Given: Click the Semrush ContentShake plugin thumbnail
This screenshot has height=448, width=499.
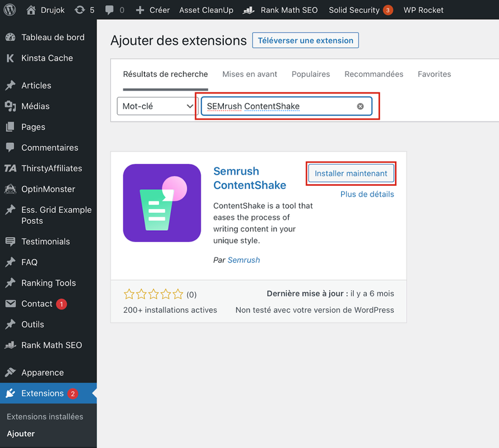Looking at the screenshot, I should click(162, 203).
